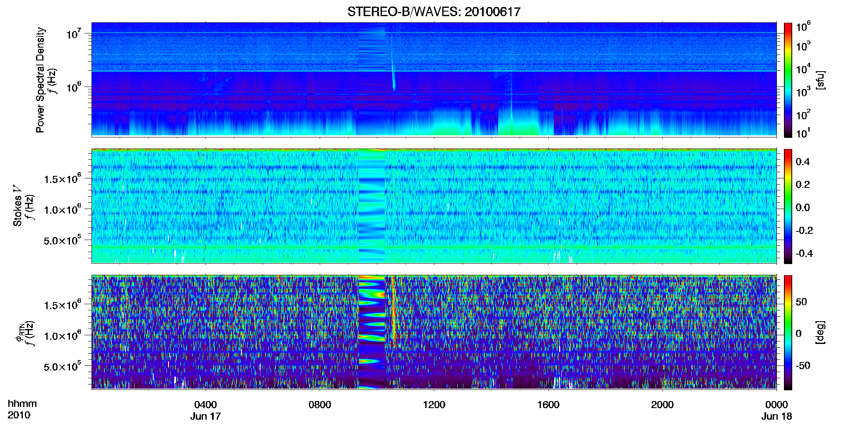Click the Power Spectral Density axis label
This screenshot has height=447, width=868.
[x=40, y=80]
